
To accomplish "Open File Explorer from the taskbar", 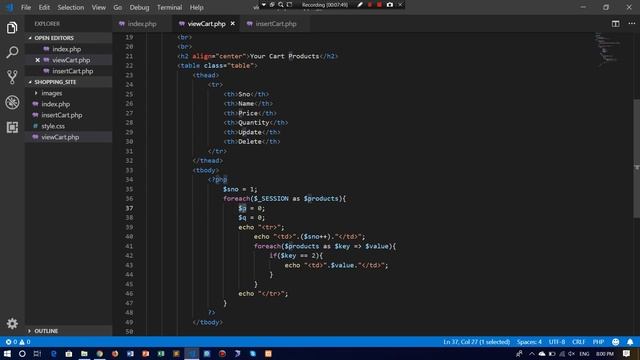I will coord(84,354).
